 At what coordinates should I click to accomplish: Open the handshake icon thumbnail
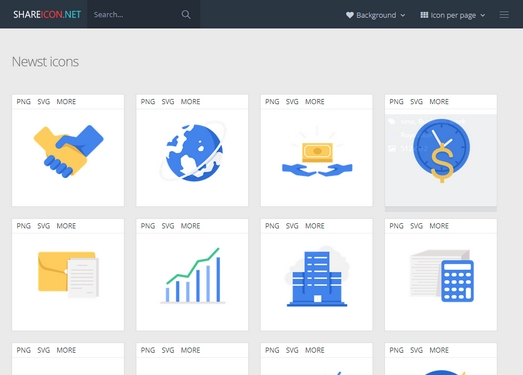pos(68,151)
